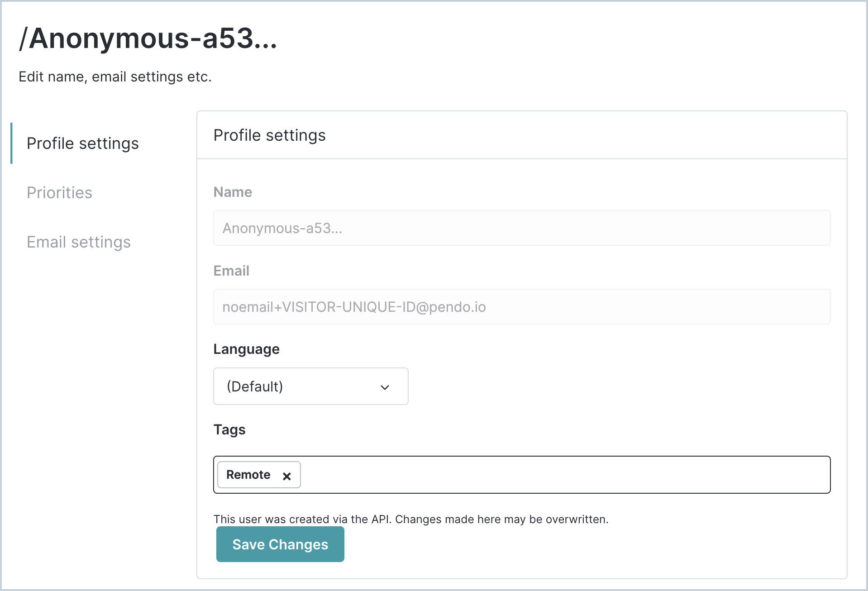This screenshot has height=591, width=868.
Task: Click the (Default) text in the Language selector
Action: 255,386
